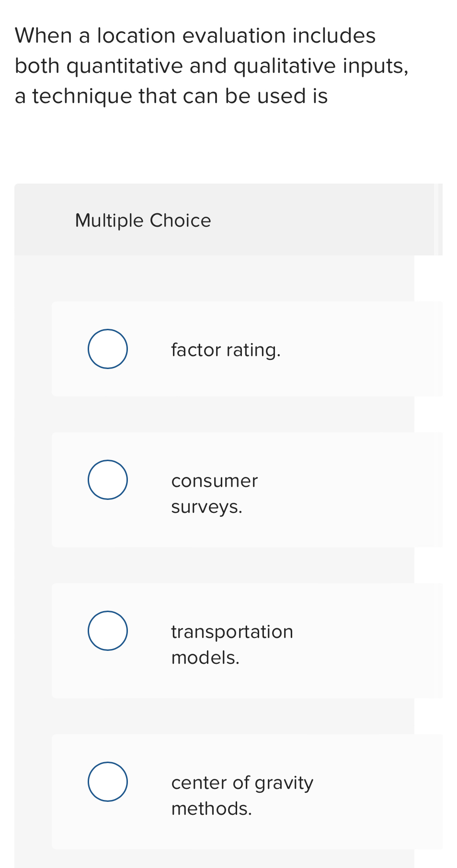Viewport: 457px width, 868px height.
Task: Click the answer card containing consumer surveys
Action: point(247,489)
